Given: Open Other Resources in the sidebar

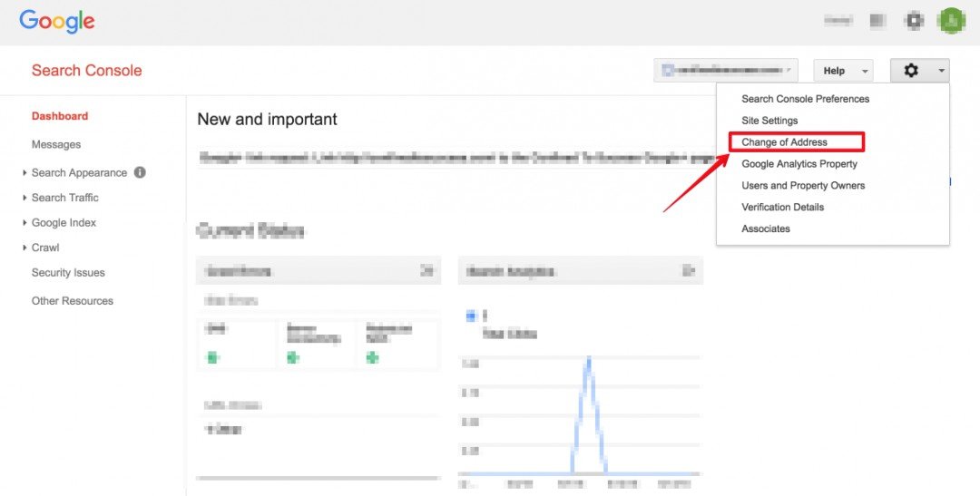Looking at the screenshot, I should point(73,300).
